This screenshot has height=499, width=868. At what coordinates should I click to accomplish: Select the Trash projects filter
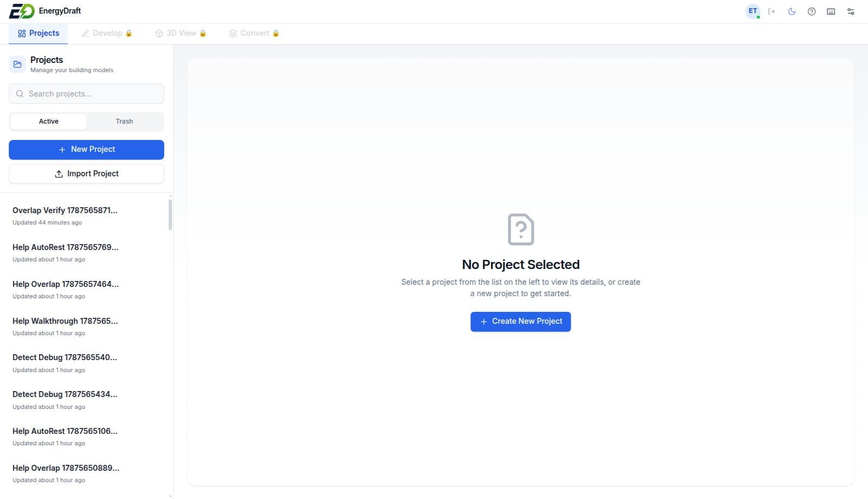pyautogui.click(x=124, y=121)
